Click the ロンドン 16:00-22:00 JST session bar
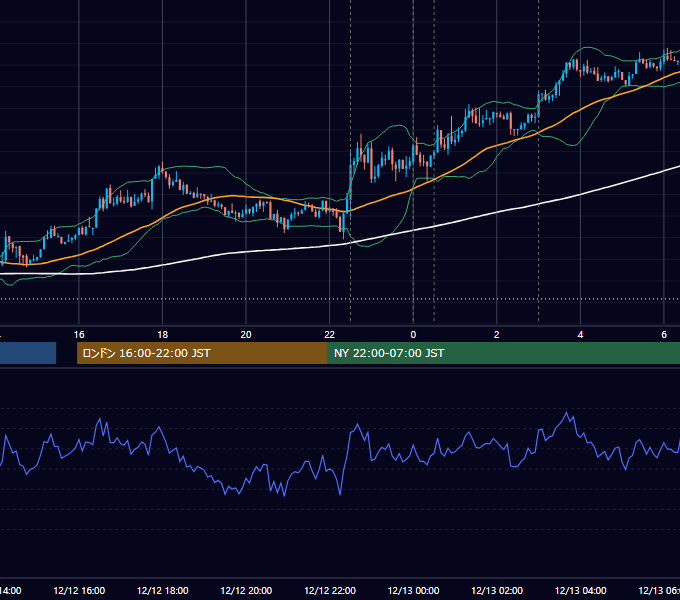 [202, 353]
